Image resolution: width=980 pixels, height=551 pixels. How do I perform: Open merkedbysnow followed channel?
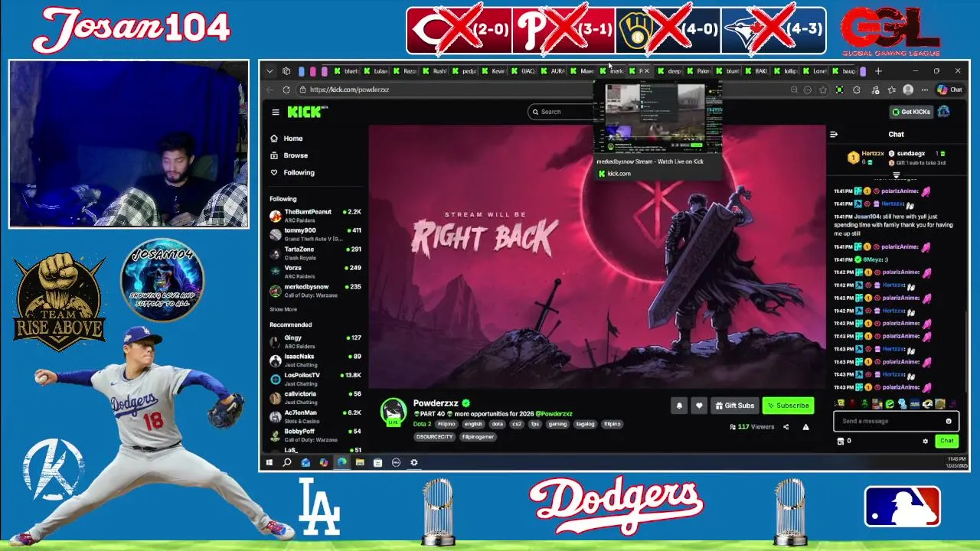click(x=315, y=290)
